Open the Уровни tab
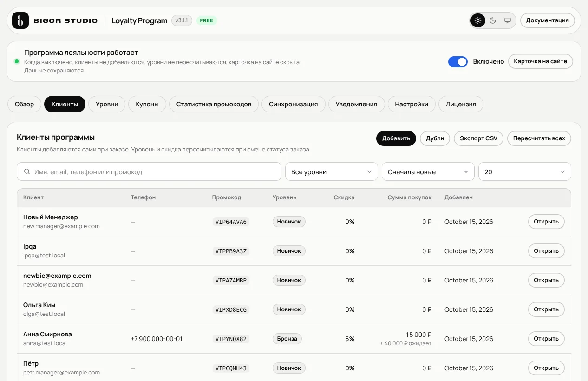The width and height of the screenshot is (588, 381). pyautogui.click(x=107, y=104)
